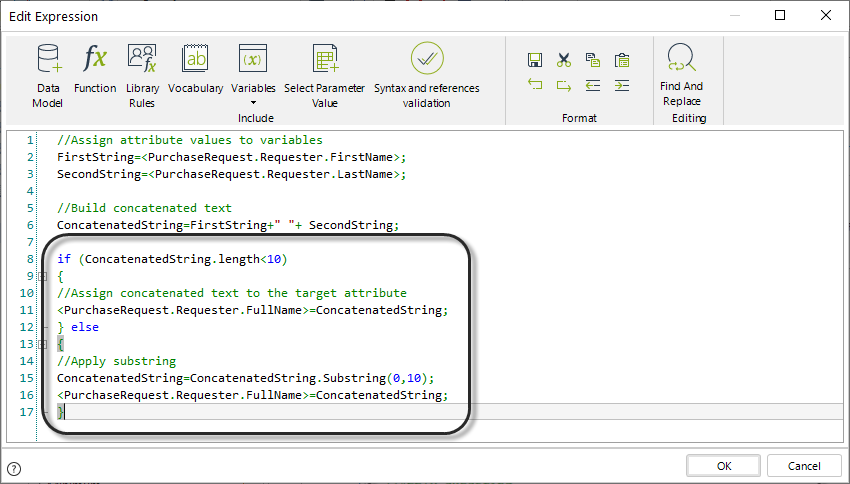Click 'ConcatenatedString' at start of line 6
Image resolution: width=850 pixels, height=484 pixels.
[x=120, y=225]
